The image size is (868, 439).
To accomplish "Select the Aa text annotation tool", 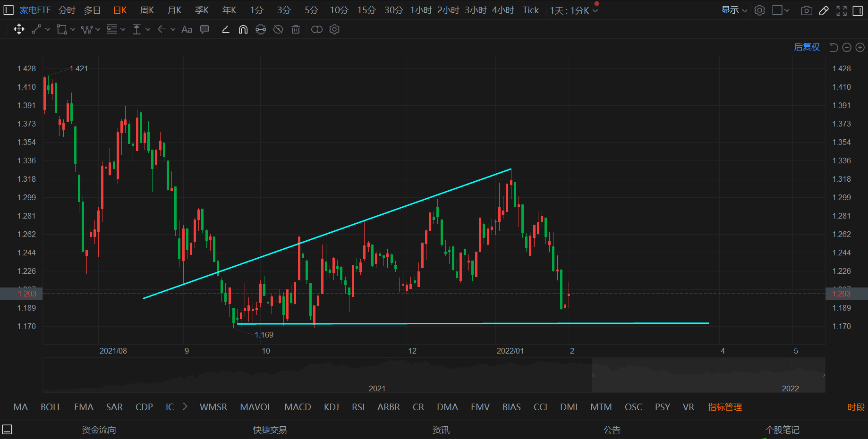I will point(187,29).
